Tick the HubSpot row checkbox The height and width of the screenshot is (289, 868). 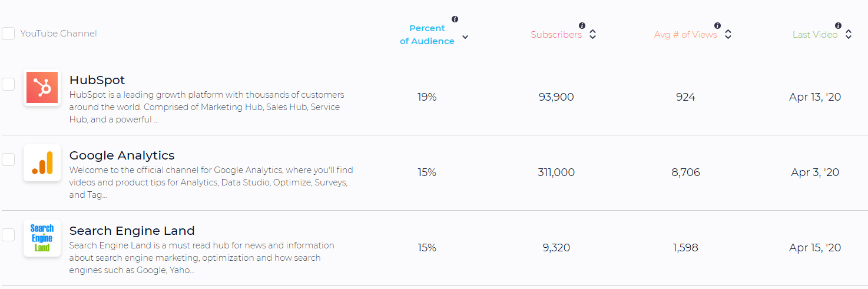[8, 84]
